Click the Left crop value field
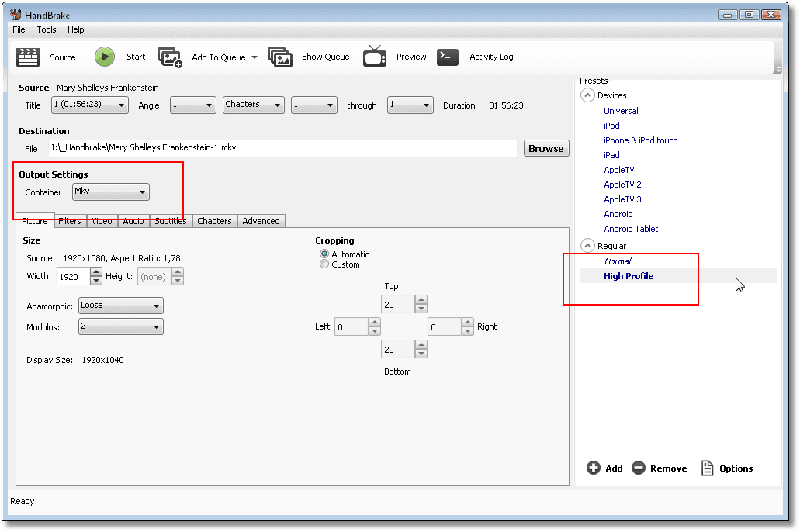Viewport: 800px width, 532px height. [x=352, y=327]
